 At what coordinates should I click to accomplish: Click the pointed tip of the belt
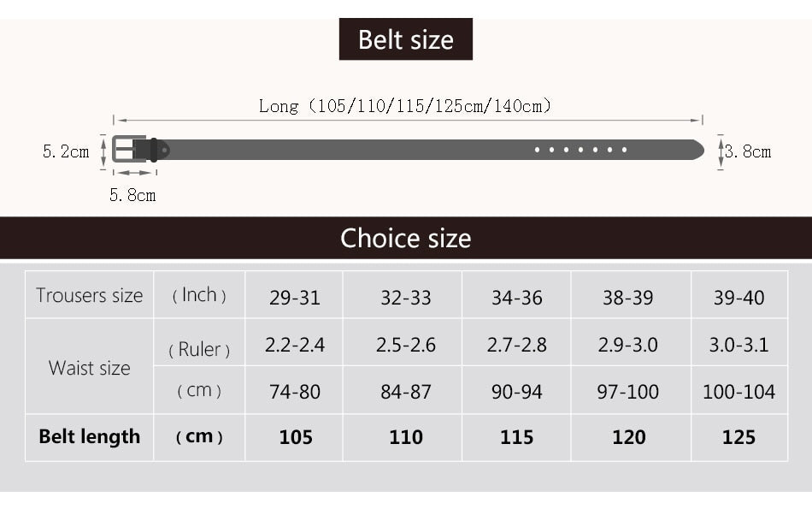[x=698, y=151]
